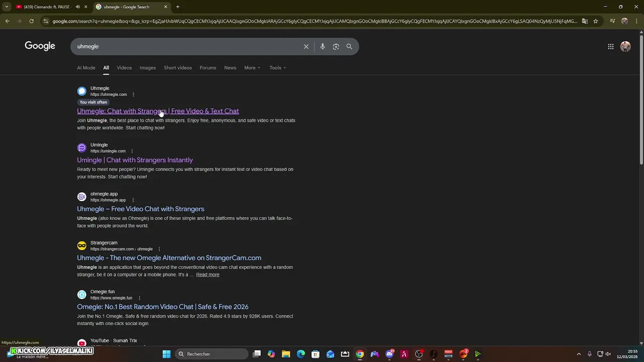Open more options for Uhmegle result
Screen dimensions: 644x362
[133, 95]
